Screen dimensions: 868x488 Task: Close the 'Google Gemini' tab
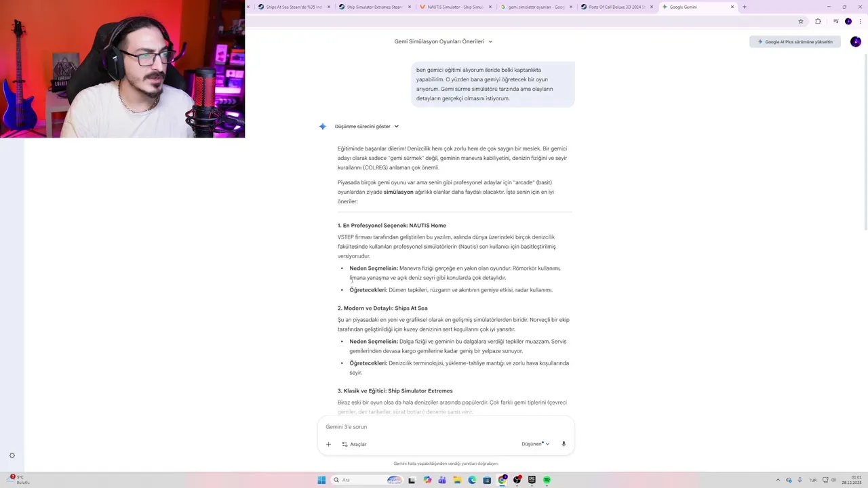pyautogui.click(x=732, y=7)
